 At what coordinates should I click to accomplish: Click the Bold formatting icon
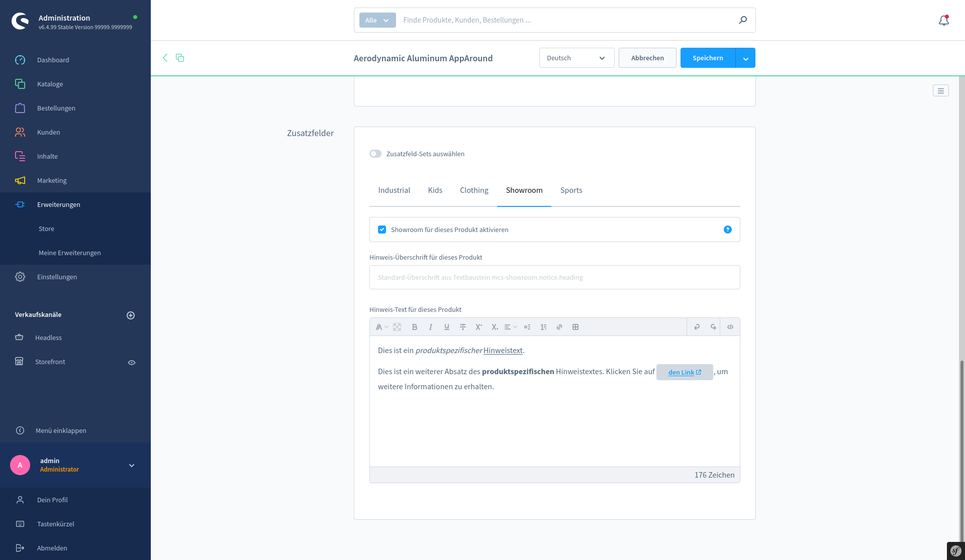coord(414,326)
